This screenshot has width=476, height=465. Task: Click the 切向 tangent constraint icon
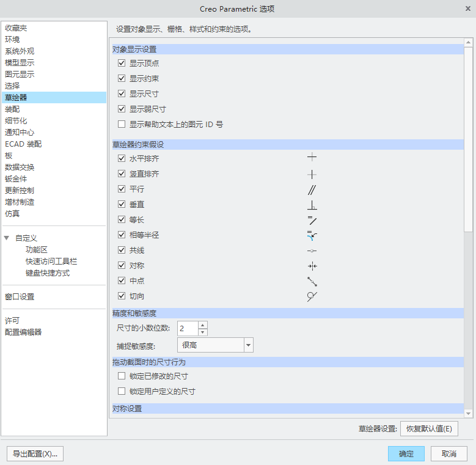(x=312, y=296)
